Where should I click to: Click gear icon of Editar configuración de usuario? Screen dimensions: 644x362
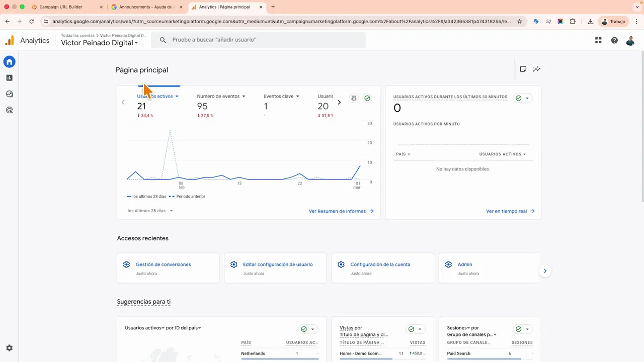pyautogui.click(x=233, y=264)
